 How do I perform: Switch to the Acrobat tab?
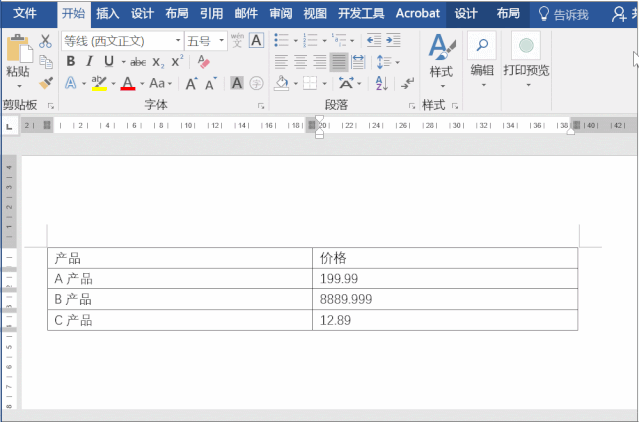[418, 14]
